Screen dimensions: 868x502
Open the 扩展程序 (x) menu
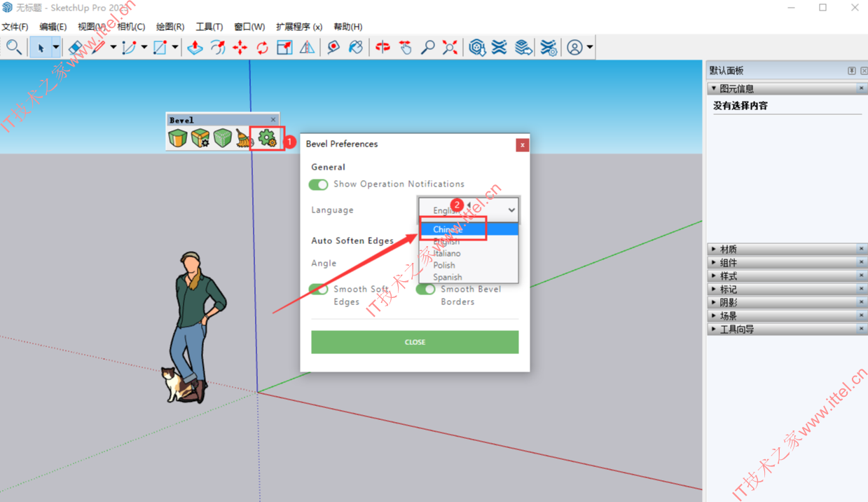(x=299, y=27)
